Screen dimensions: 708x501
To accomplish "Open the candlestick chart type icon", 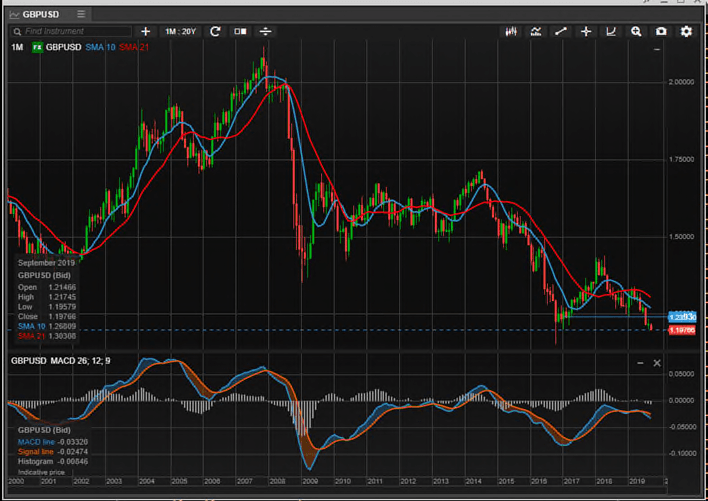I will [x=511, y=31].
